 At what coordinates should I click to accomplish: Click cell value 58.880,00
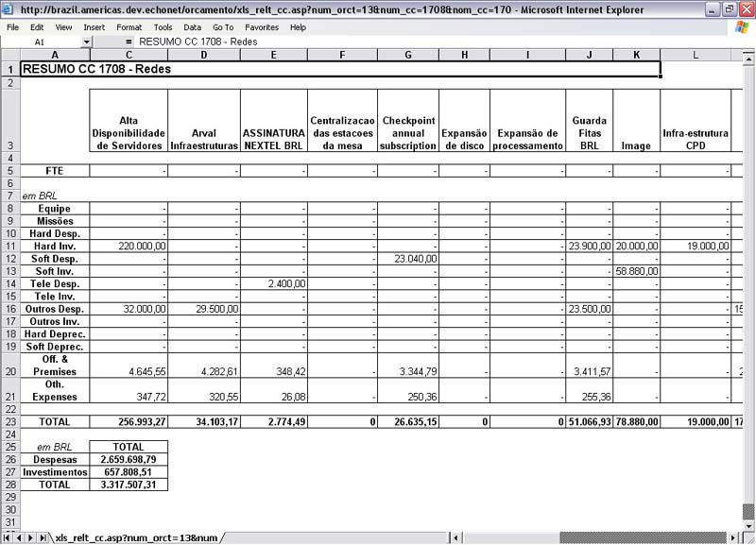pyautogui.click(x=636, y=271)
